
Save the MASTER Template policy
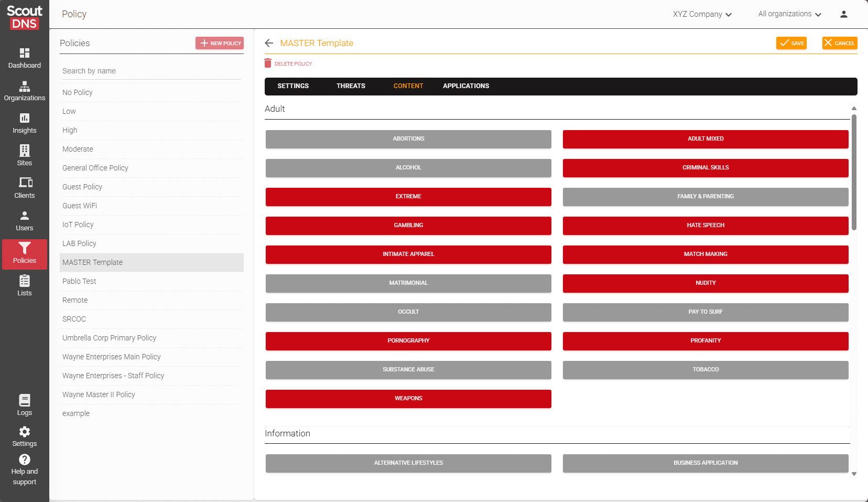point(791,43)
